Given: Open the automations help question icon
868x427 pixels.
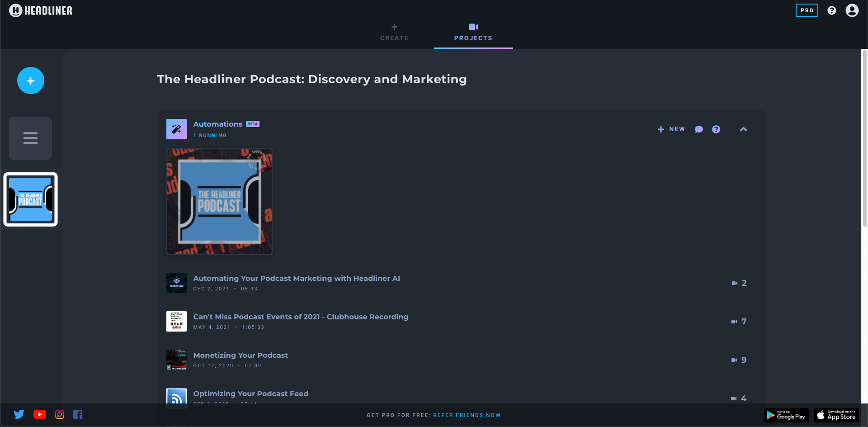Looking at the screenshot, I should (x=716, y=129).
